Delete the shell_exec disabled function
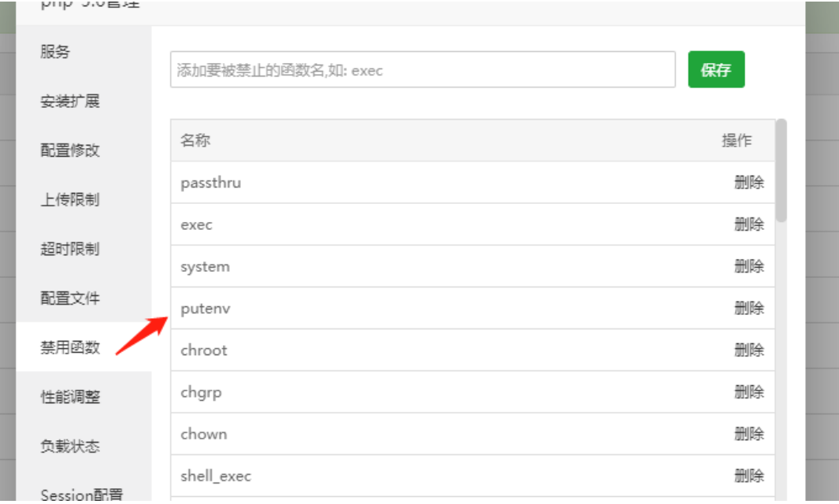 (748, 476)
